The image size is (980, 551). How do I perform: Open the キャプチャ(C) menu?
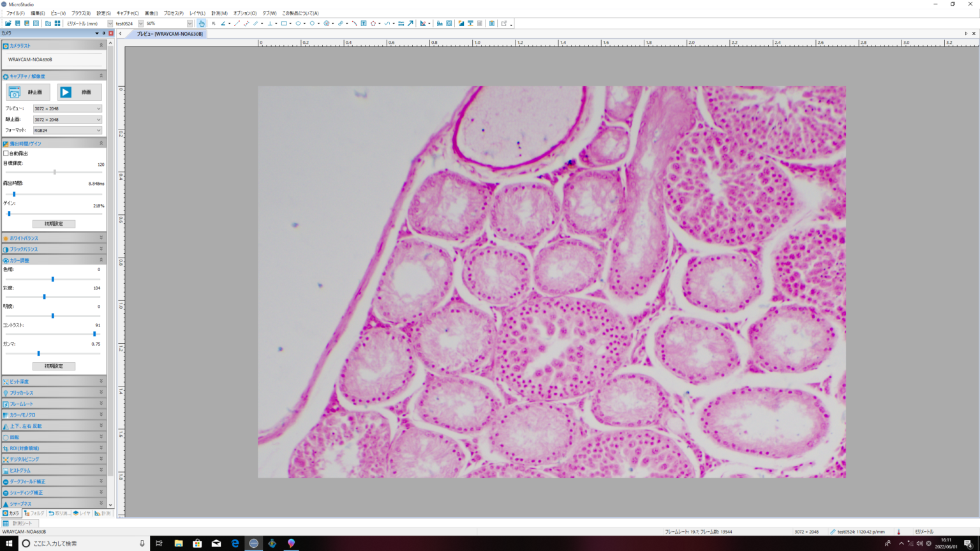coord(128,13)
